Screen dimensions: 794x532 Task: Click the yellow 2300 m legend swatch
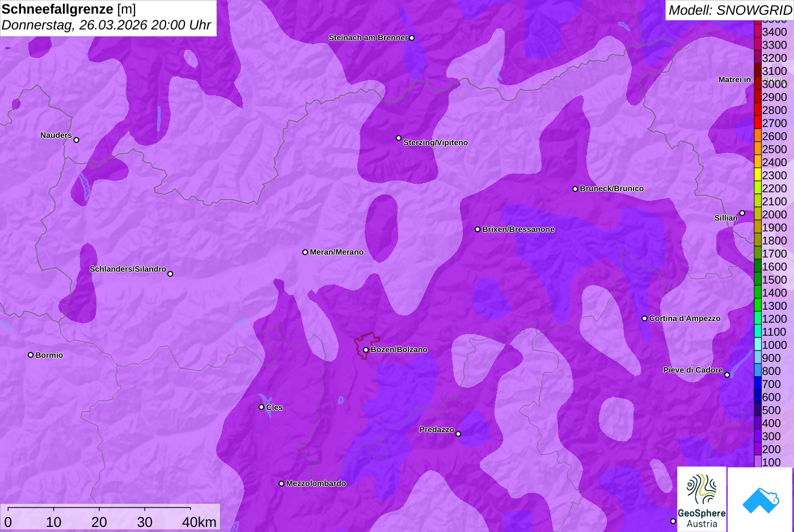point(758,175)
